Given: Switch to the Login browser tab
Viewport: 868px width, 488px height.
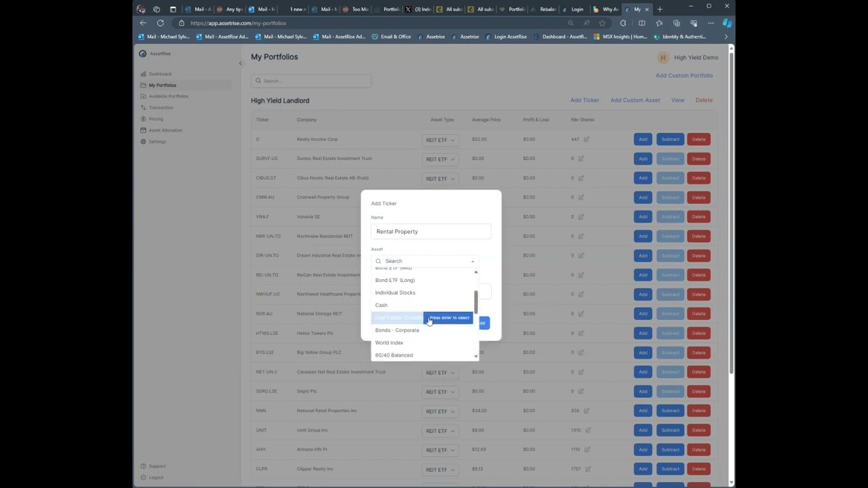Looking at the screenshot, I should click(574, 9).
